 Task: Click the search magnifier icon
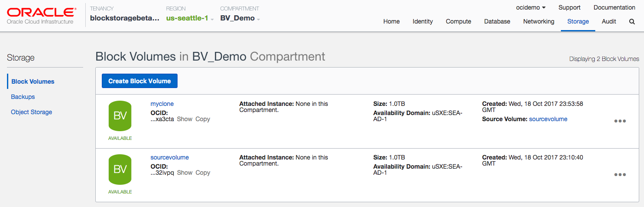tap(632, 21)
